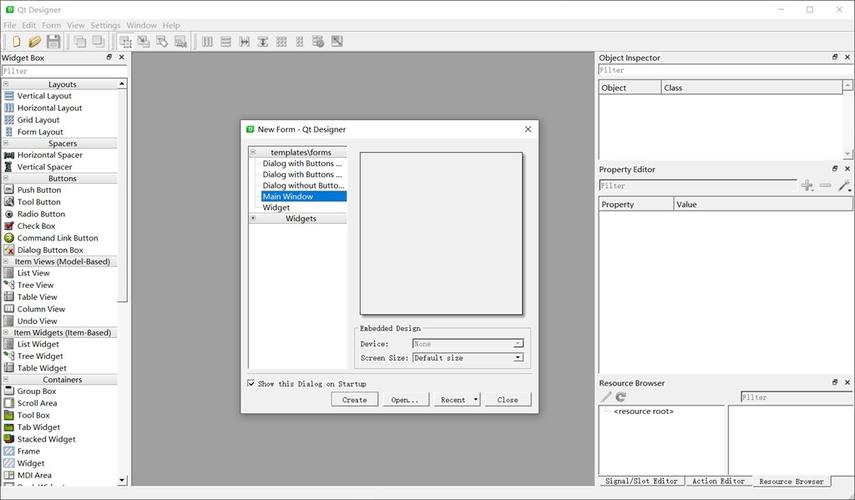The height and width of the screenshot is (500, 855).
Task: Click the Push Button widget icon
Action: (x=9, y=190)
